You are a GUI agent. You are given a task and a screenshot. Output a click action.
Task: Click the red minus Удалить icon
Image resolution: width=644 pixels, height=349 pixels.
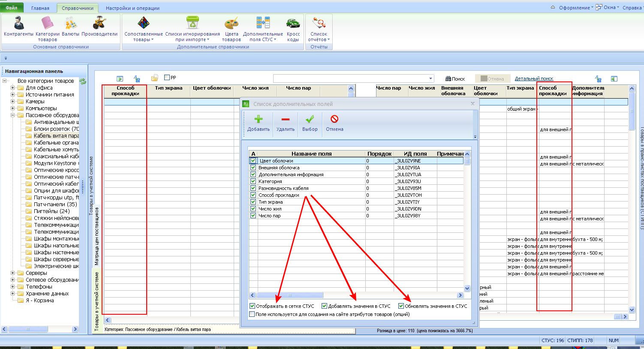click(x=286, y=119)
